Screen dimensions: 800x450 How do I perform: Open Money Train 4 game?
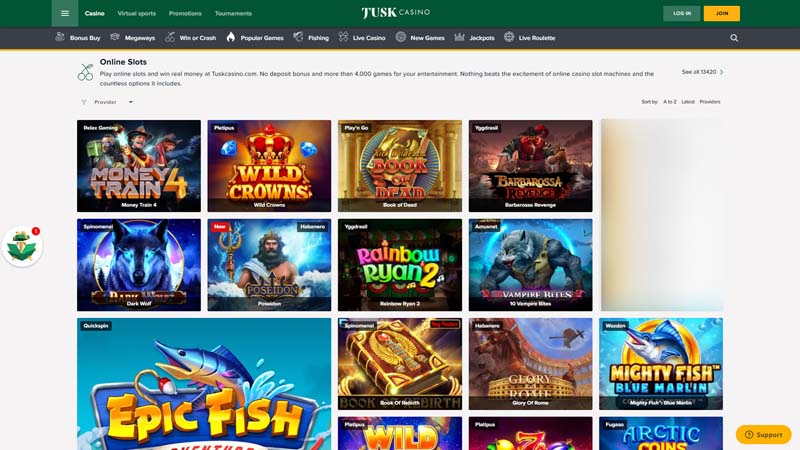pos(139,166)
